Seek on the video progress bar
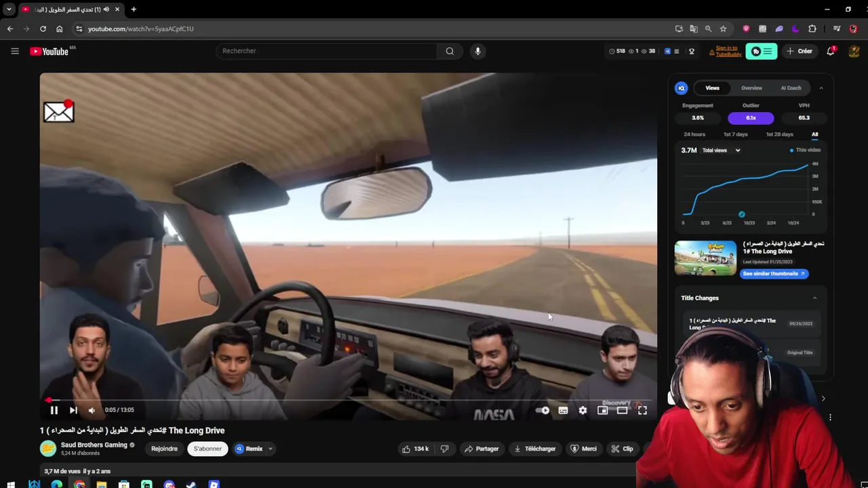 pyautogui.click(x=348, y=400)
